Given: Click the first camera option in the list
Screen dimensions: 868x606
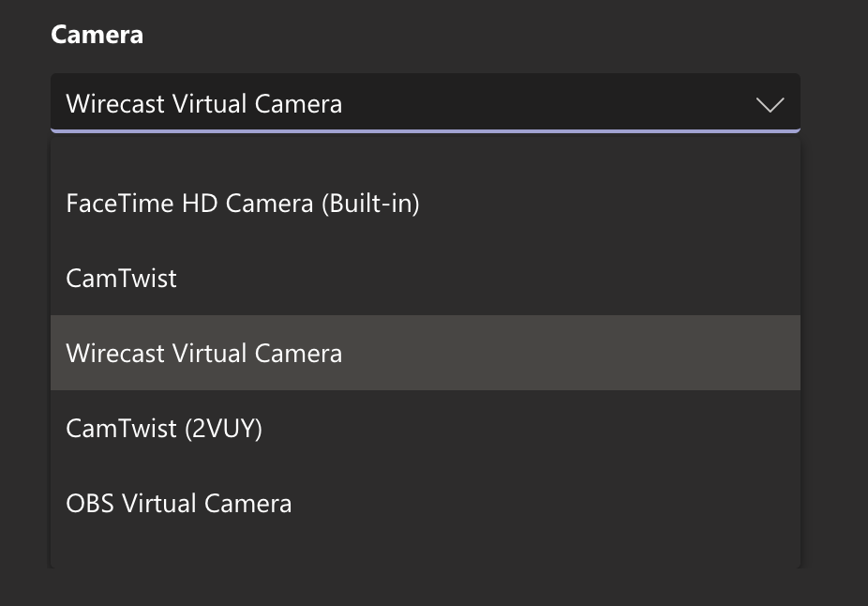Looking at the screenshot, I should (243, 203).
